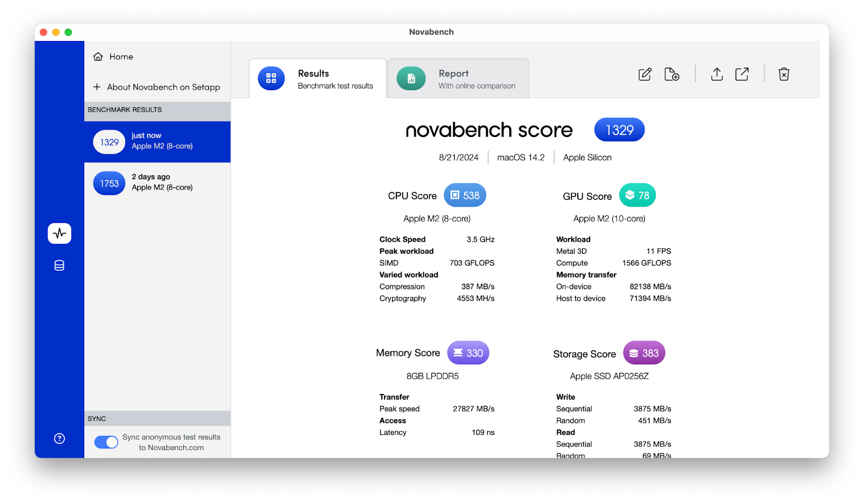This screenshot has height=504, width=864.
Task: Click the GPU Score 78 badge
Action: pos(637,195)
